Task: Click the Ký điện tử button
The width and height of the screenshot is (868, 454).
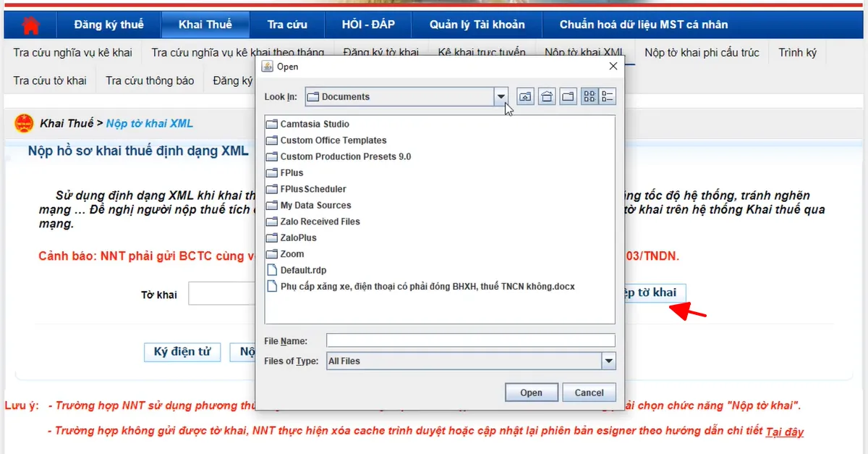Action: click(182, 352)
